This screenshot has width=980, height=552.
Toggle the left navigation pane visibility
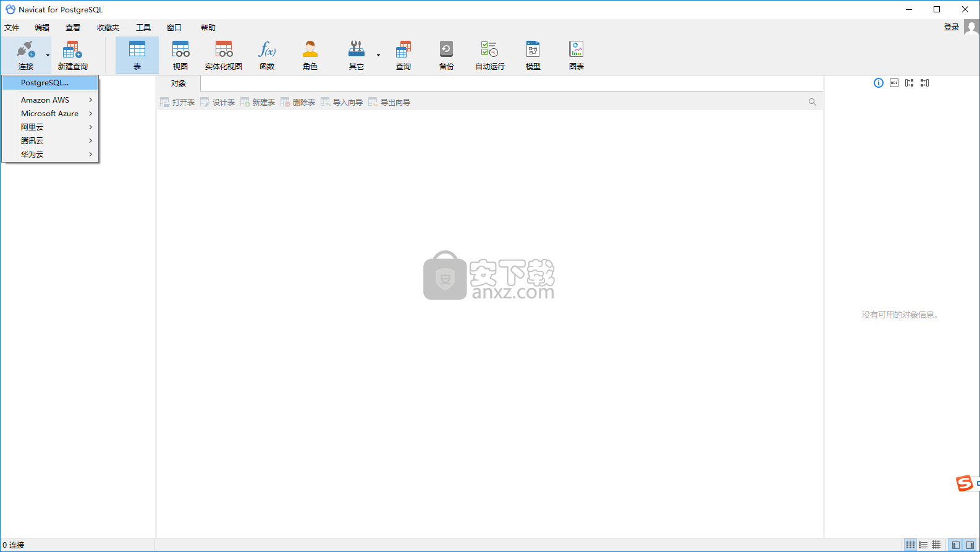tap(956, 545)
